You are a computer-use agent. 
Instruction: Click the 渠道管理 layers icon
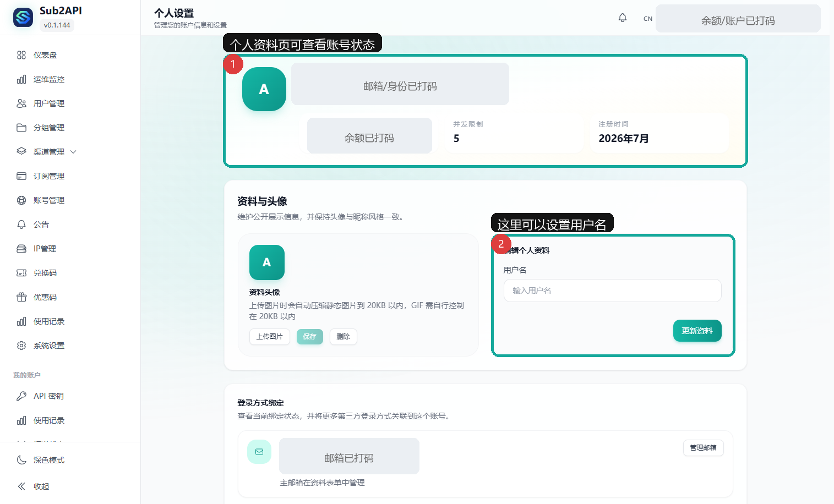click(21, 151)
